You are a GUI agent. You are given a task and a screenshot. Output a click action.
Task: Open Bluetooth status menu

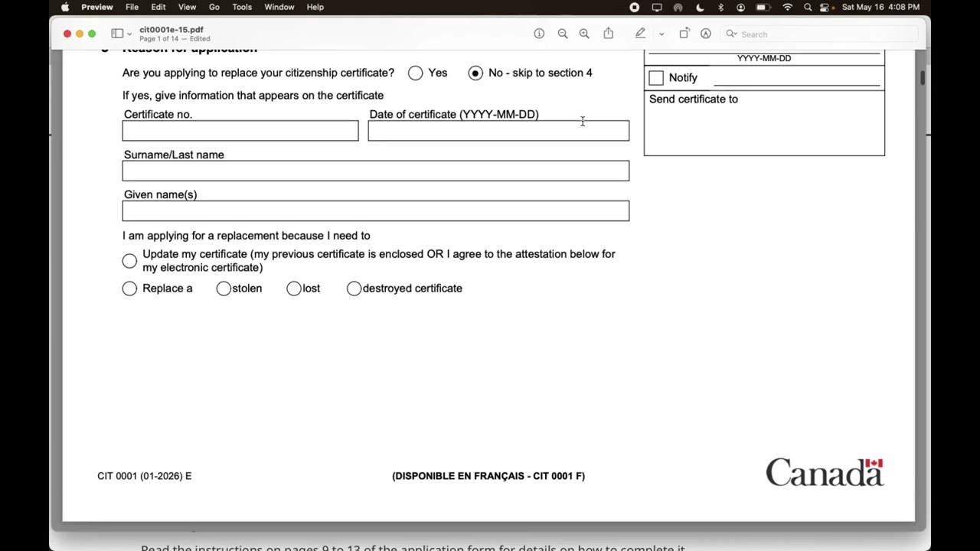click(x=720, y=7)
